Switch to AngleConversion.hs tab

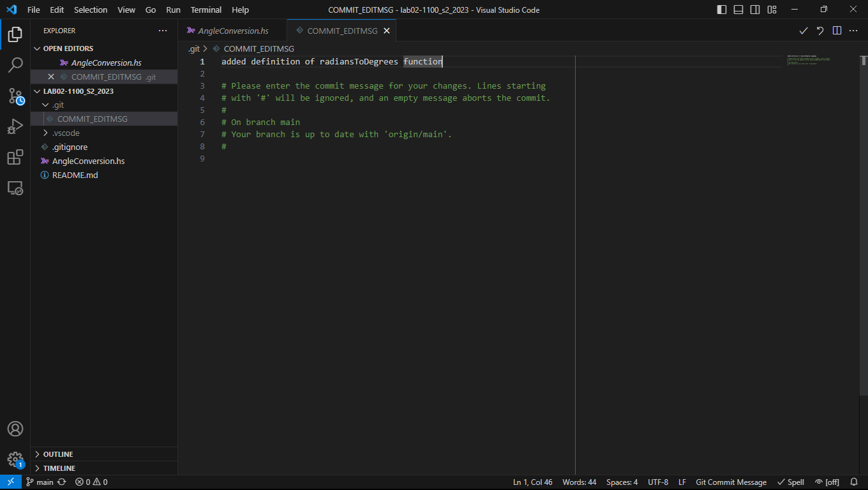point(232,31)
